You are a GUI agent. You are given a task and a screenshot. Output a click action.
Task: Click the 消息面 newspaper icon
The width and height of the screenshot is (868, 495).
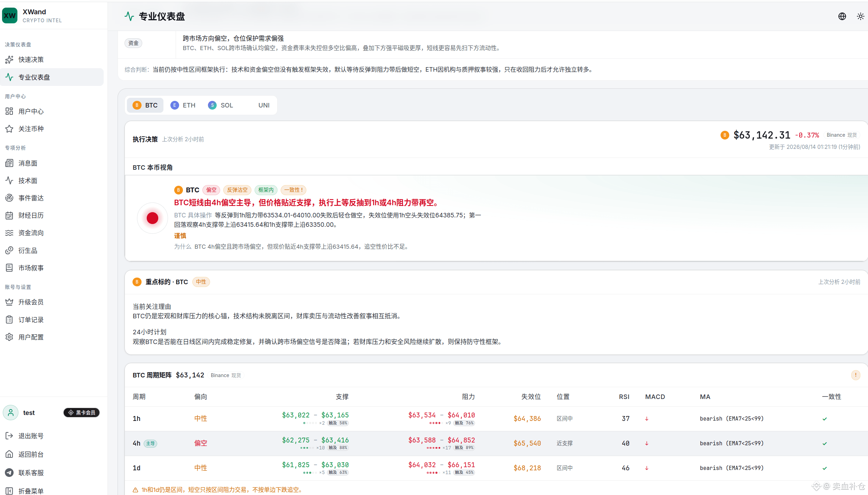tap(9, 163)
